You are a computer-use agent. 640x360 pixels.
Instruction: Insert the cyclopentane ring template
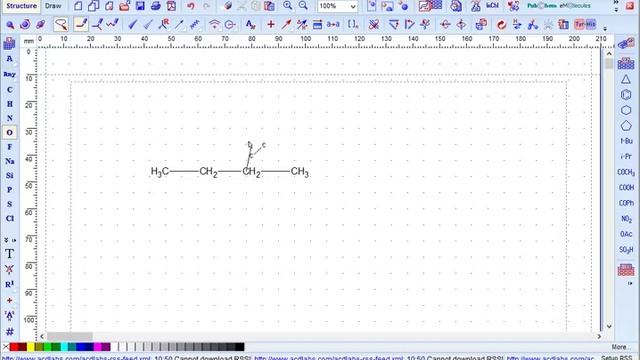[x=626, y=126]
